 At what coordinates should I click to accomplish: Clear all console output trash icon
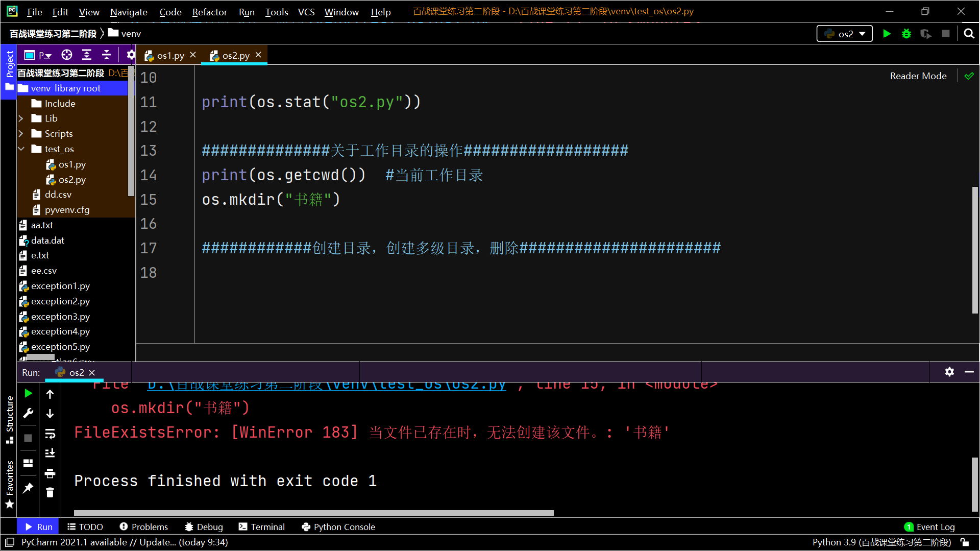click(50, 493)
